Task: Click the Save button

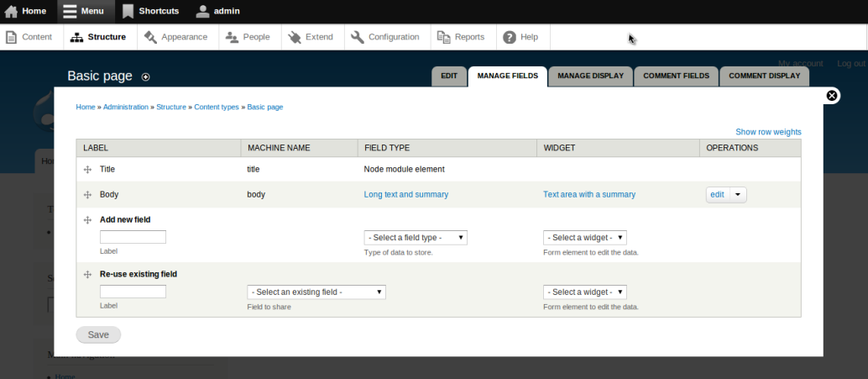Action: tap(98, 334)
